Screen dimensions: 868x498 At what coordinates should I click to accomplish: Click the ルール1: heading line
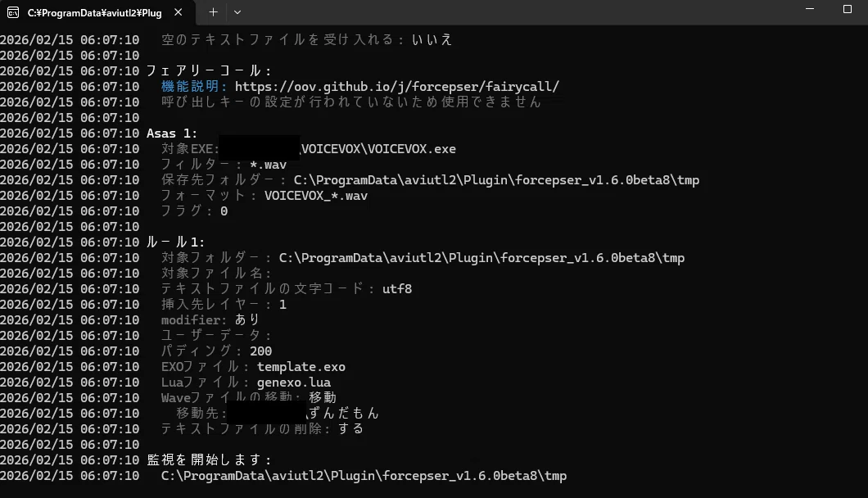tap(175, 242)
